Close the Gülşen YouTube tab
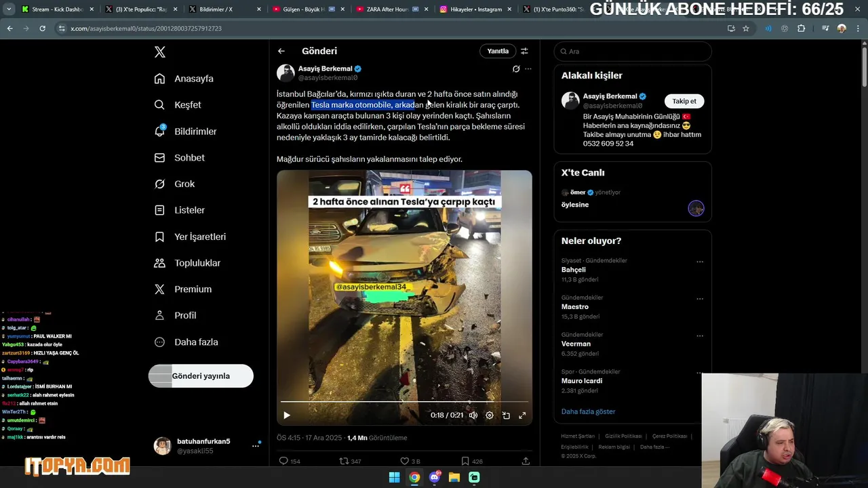Screen dimensions: 868x488 pos(342,9)
